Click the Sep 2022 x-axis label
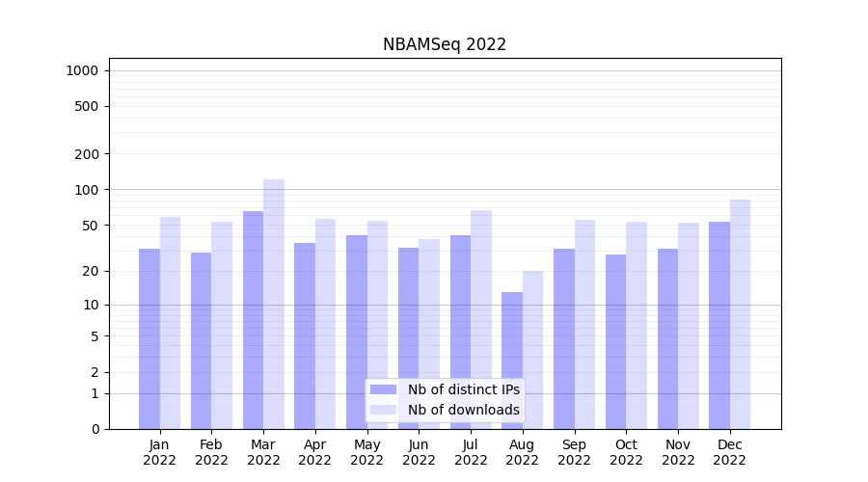Viewport: 868px width, 482px height. tap(574, 452)
